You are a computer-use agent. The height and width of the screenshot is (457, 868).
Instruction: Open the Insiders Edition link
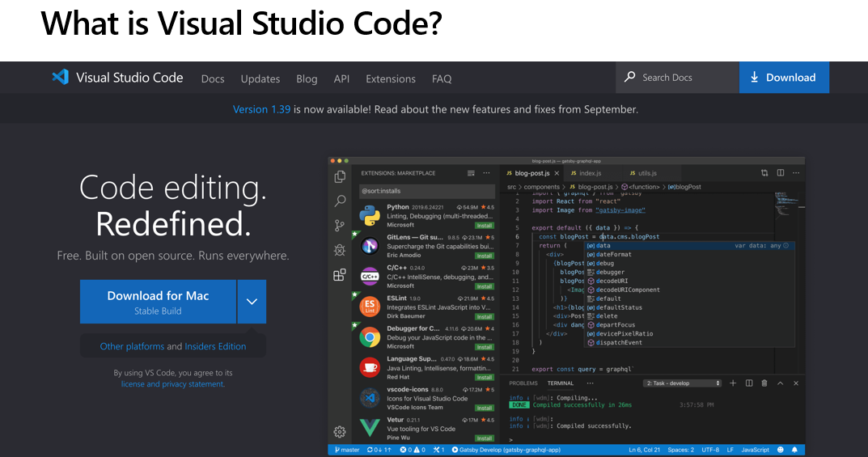(x=215, y=346)
